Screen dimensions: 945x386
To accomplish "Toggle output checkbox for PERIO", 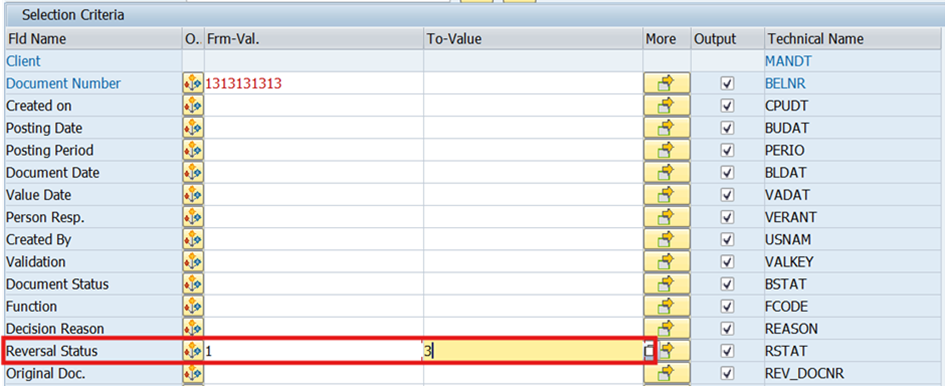I will coord(727,150).
